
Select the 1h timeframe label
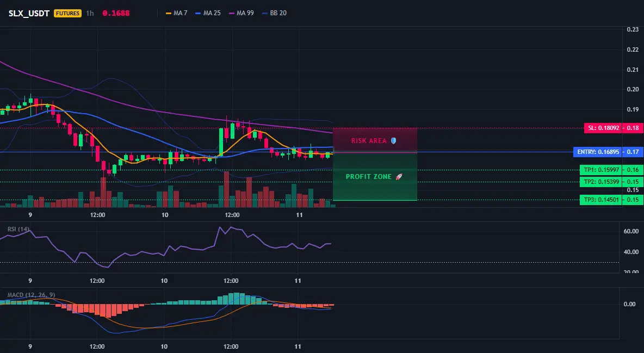(x=90, y=13)
